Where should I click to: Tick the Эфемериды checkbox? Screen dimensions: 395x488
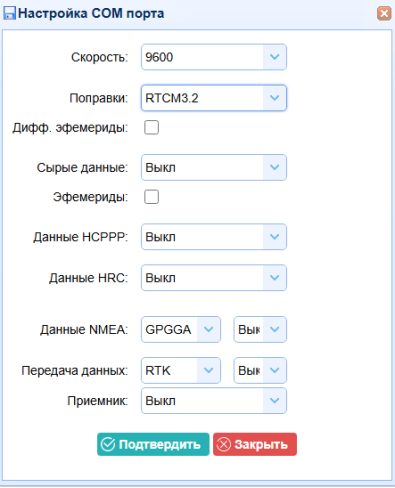(x=151, y=197)
